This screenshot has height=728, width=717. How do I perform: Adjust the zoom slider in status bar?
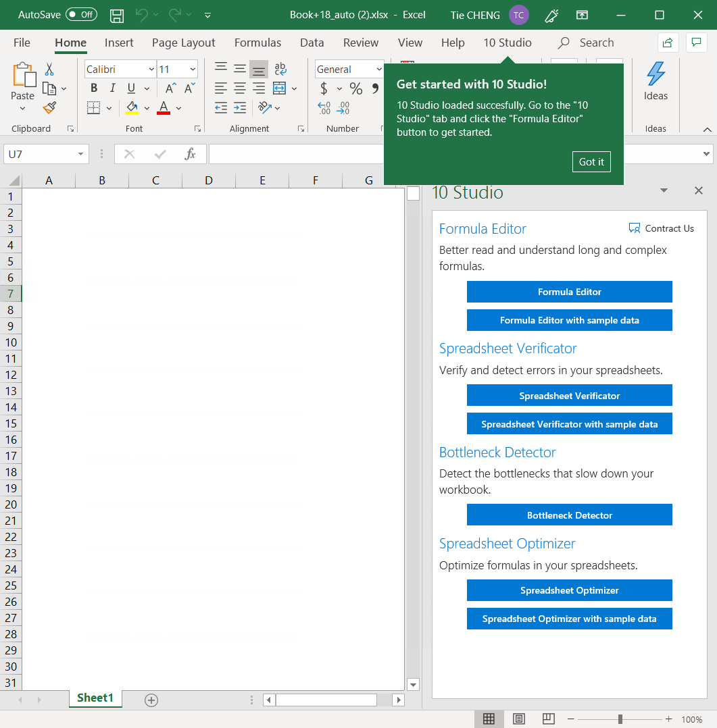click(620, 719)
